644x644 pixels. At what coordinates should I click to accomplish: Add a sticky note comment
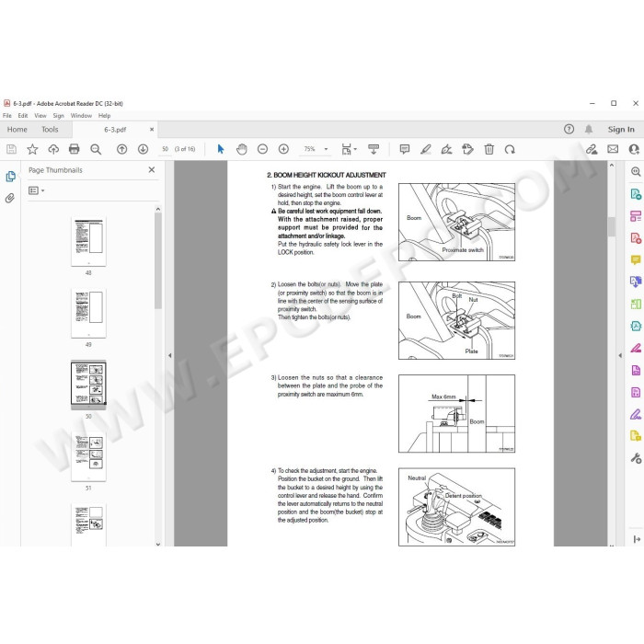tap(405, 149)
